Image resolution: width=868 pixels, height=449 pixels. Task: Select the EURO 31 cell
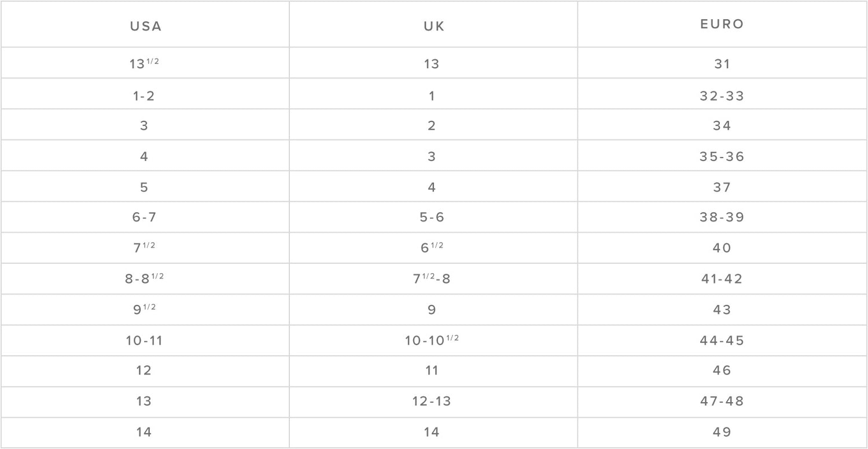(722, 64)
